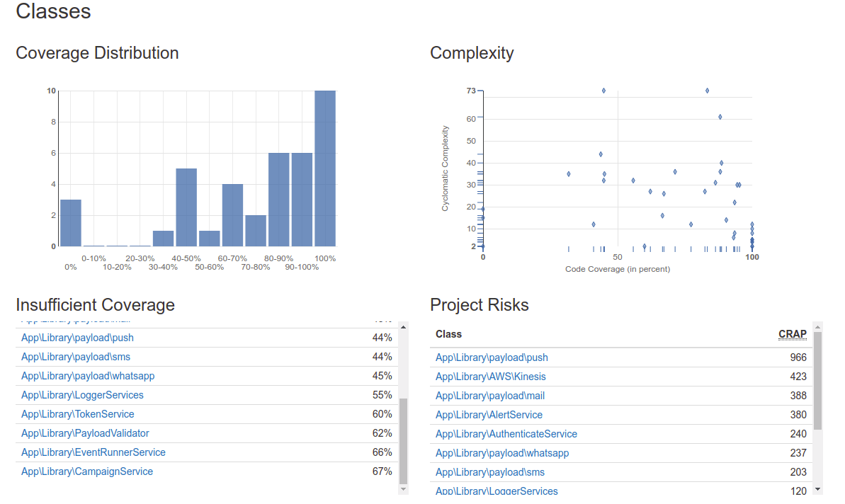Click the 0% bar in Coverage Distribution

pos(71,223)
